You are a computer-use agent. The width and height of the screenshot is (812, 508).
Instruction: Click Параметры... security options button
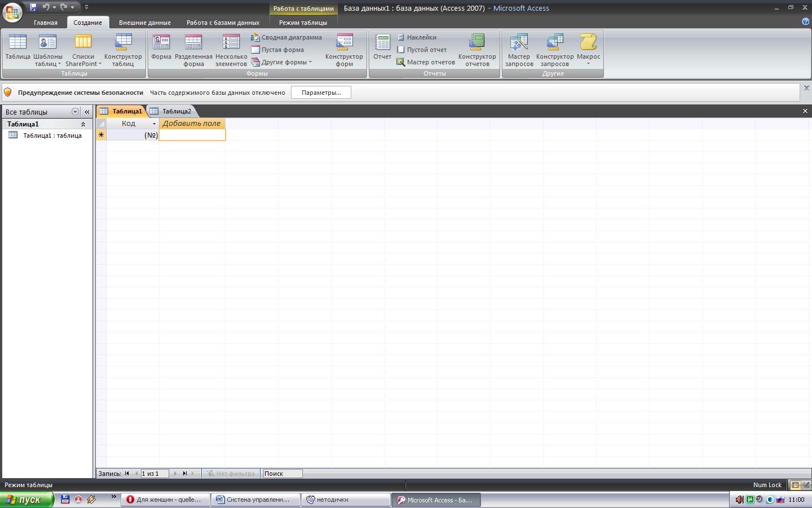[321, 93]
